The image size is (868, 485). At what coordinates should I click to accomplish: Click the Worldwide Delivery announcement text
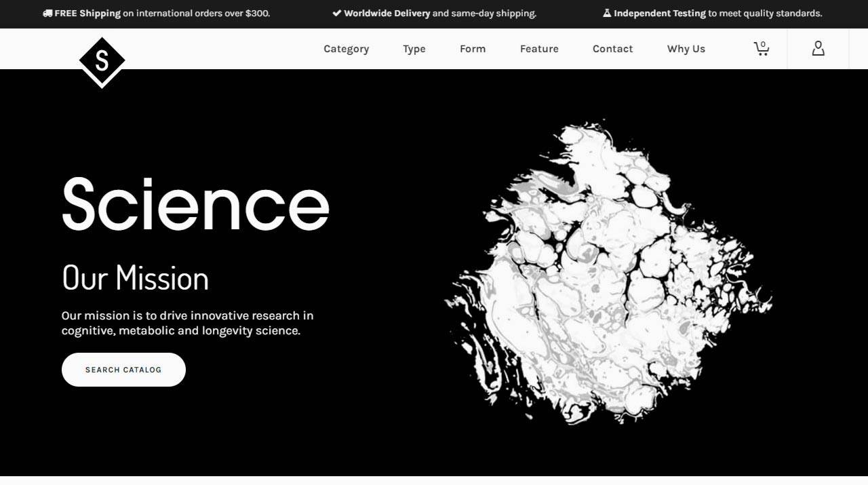click(440, 14)
